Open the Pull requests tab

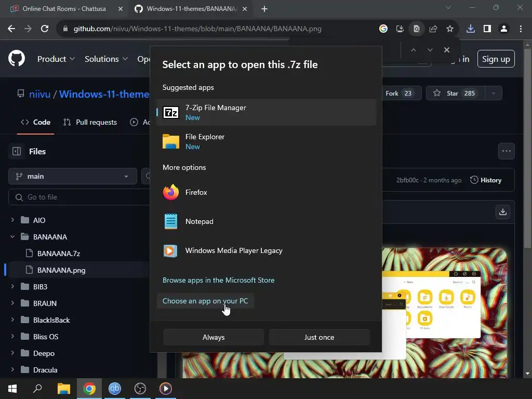(x=90, y=122)
